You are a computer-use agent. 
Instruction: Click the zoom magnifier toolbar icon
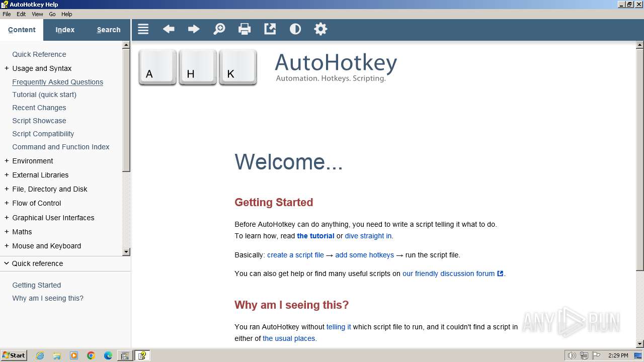219,29
